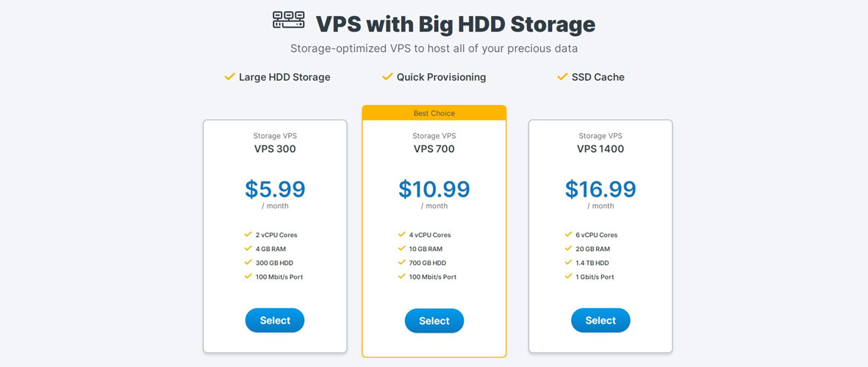Select the VPS 700 plan button
Image resolution: width=868 pixels, height=367 pixels.
click(x=434, y=321)
